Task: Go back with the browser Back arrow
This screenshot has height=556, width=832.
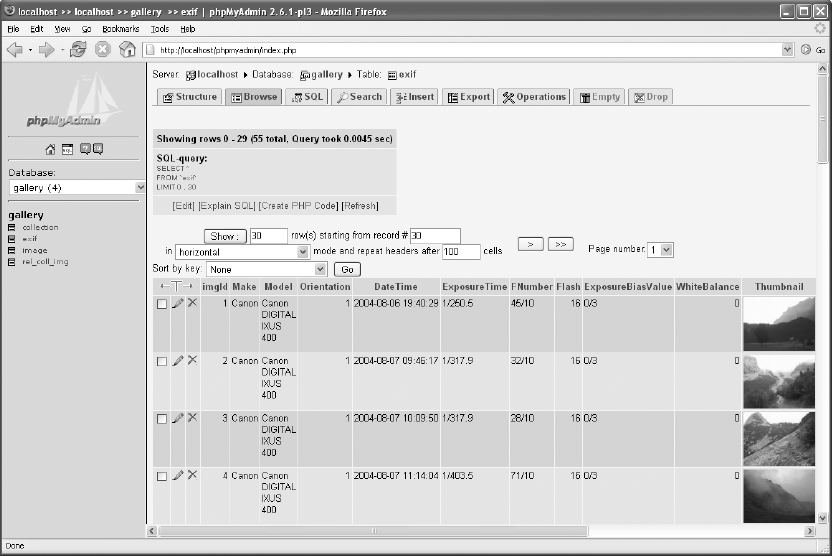Action: [15, 50]
